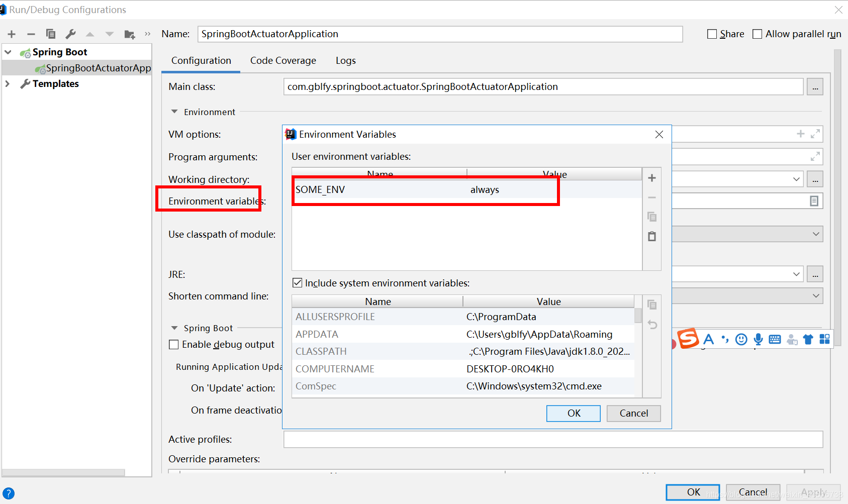Click OK in Run/Debug Configurations
Screen dimensions: 848x504
[x=693, y=492]
